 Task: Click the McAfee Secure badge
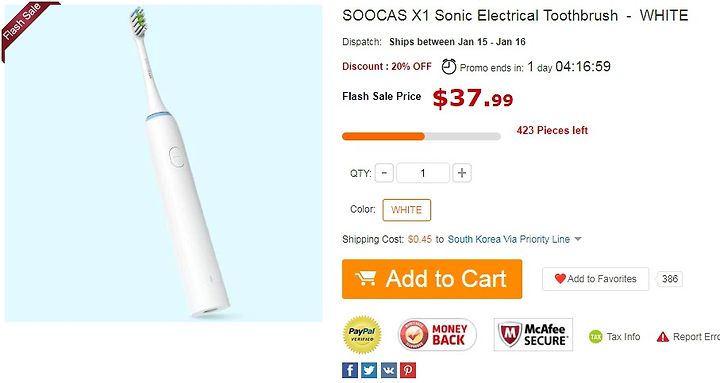tap(533, 335)
